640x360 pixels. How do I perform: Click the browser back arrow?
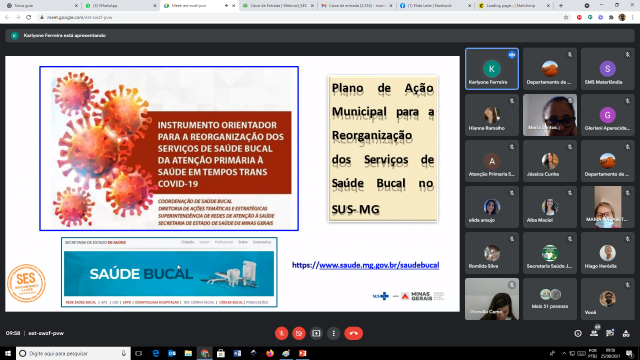coord(7,18)
